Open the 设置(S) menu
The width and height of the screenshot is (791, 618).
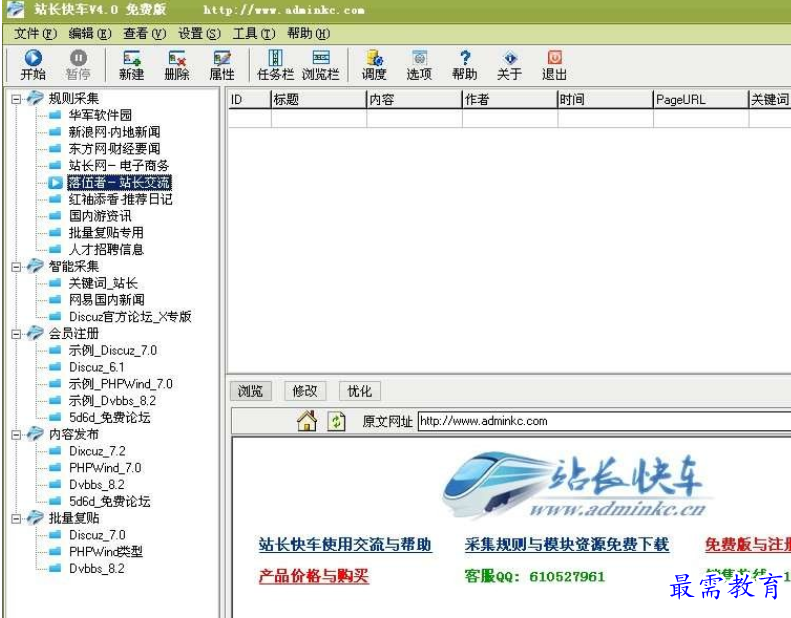pos(199,34)
